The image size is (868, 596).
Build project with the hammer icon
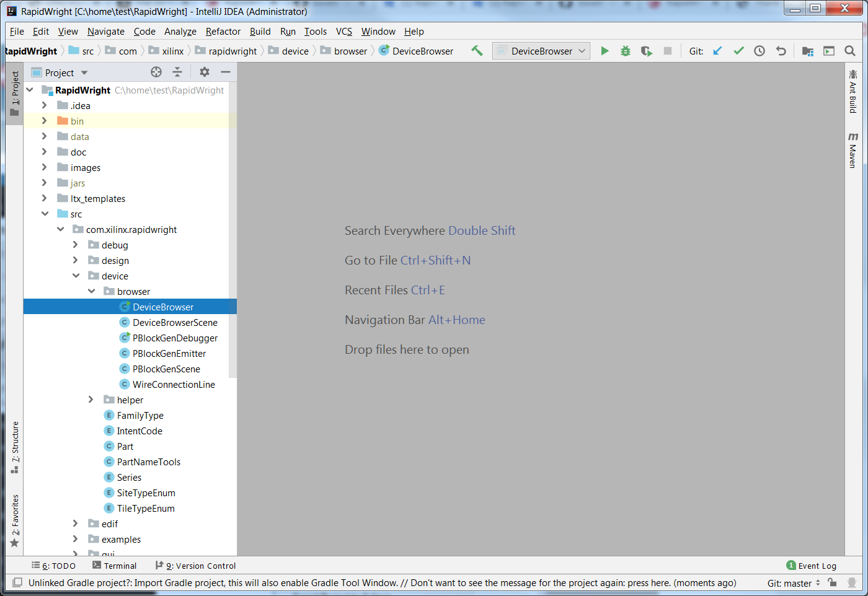click(x=477, y=51)
